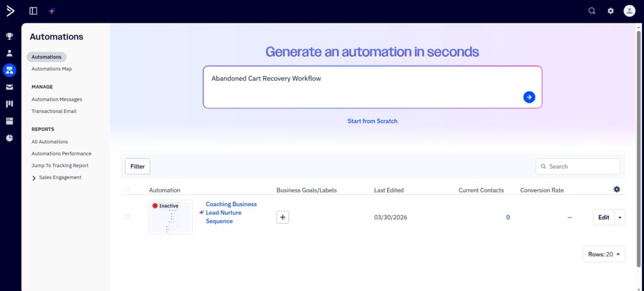Open the dropdown arrow next to Edit
This screenshot has height=291, width=644.
tap(619, 217)
